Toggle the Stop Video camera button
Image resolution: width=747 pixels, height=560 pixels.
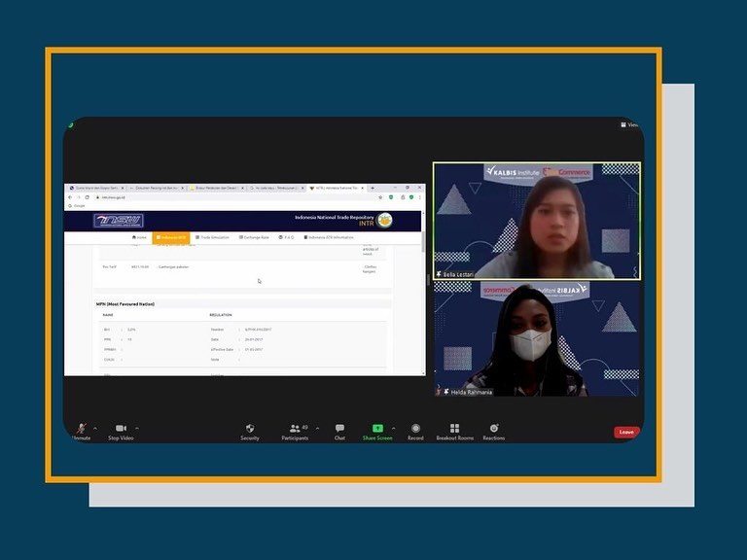coord(121,431)
